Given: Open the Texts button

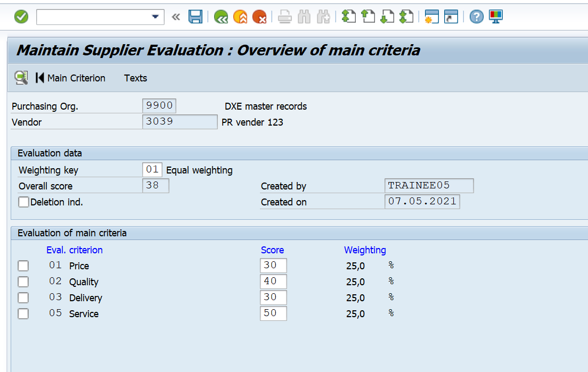Looking at the screenshot, I should point(135,78).
